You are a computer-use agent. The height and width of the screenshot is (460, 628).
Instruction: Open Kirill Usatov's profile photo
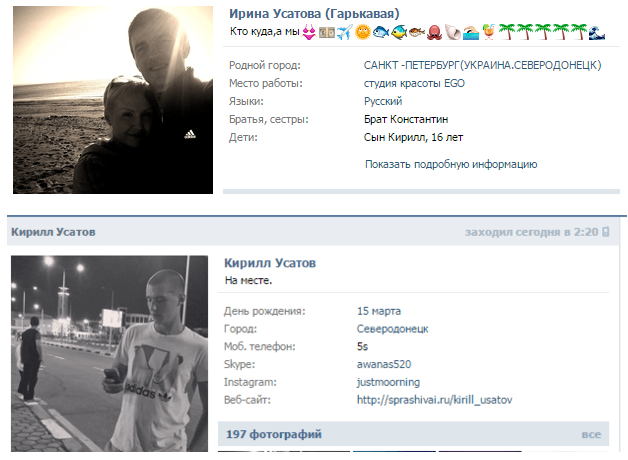tap(109, 354)
